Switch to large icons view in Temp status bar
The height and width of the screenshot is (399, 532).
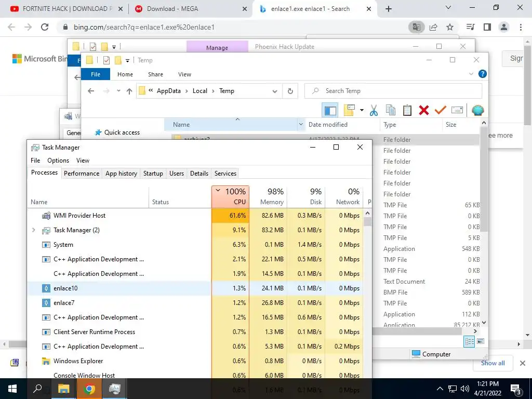pyautogui.click(x=481, y=341)
